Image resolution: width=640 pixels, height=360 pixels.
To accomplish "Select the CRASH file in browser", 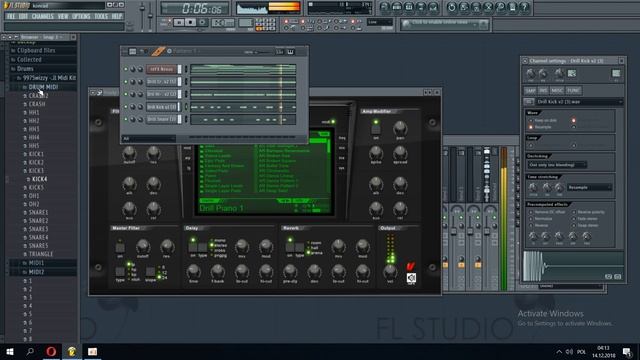I will (37, 104).
